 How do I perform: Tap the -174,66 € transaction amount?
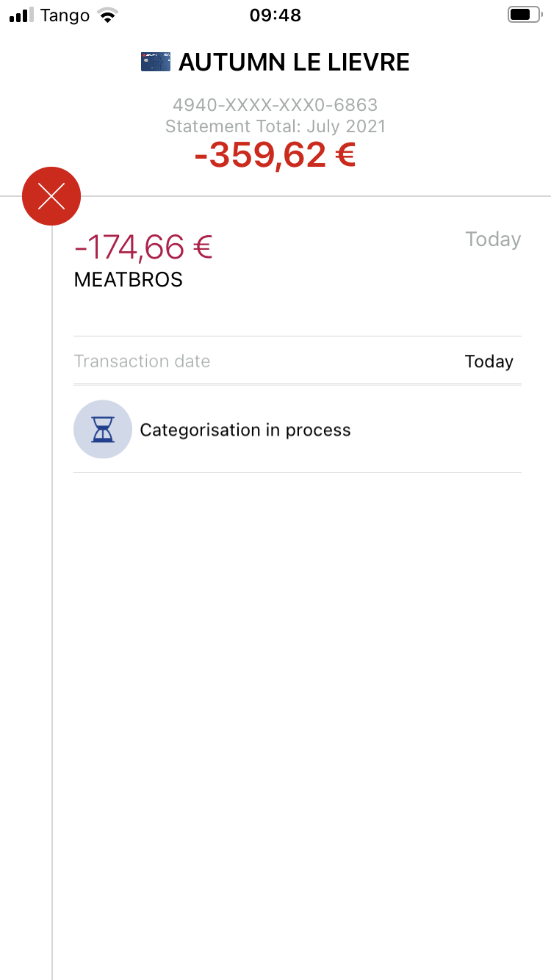[143, 247]
